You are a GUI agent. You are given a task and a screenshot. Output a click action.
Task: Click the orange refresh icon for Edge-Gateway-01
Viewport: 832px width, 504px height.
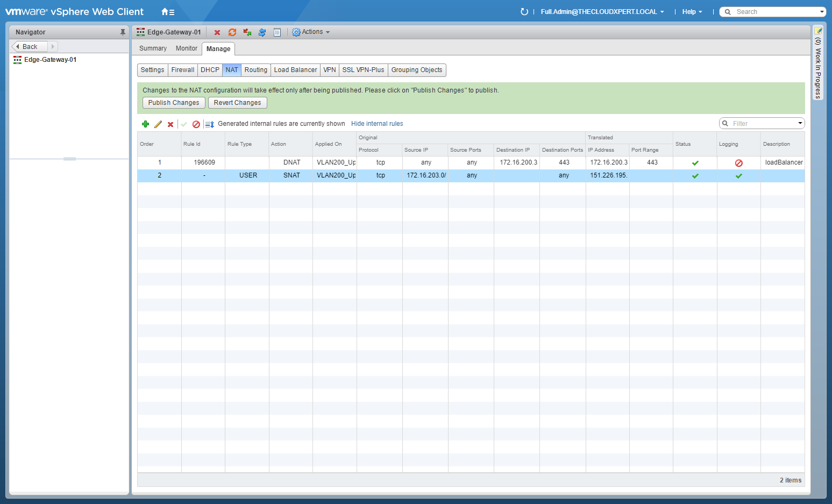[x=232, y=32]
